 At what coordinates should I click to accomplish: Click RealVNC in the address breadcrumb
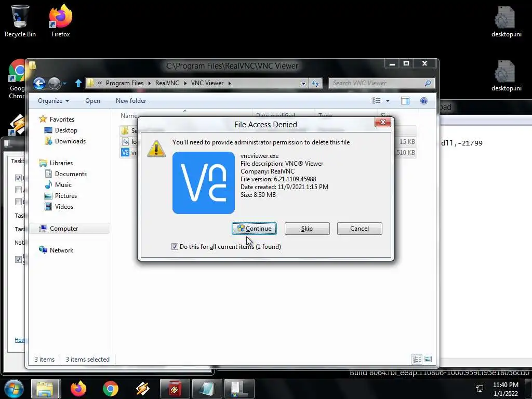click(167, 83)
